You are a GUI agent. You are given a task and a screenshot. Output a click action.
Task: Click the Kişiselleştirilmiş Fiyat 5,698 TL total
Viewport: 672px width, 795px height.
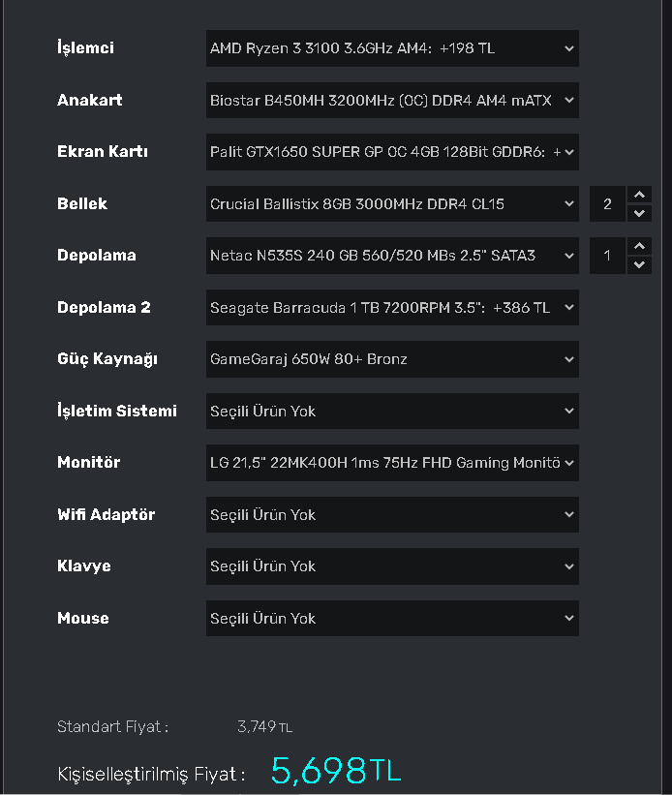click(x=335, y=771)
